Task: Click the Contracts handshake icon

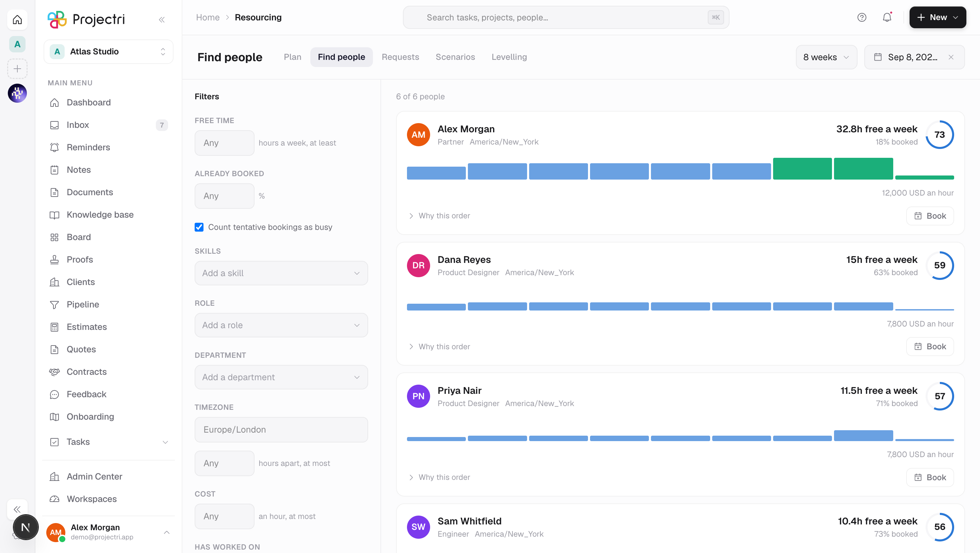Action: coord(54,372)
